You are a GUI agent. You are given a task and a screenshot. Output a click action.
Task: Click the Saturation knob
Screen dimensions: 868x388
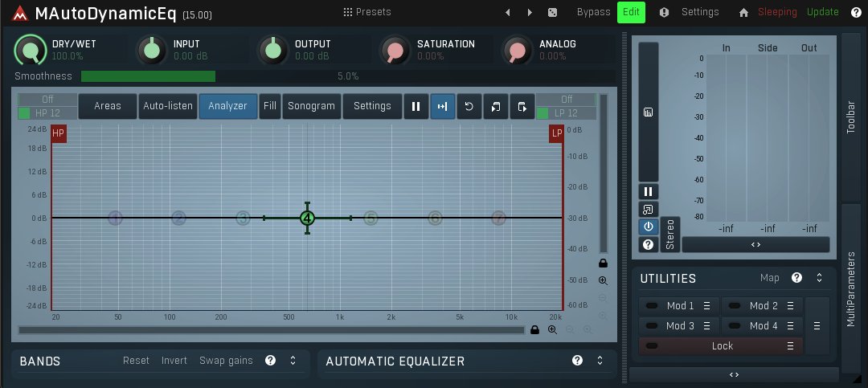(x=395, y=51)
